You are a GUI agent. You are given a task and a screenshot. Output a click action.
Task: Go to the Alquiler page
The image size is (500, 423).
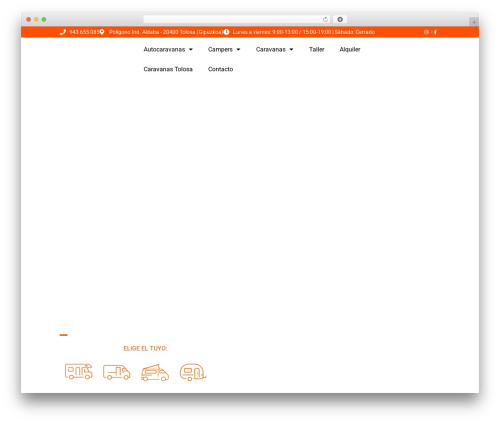[x=350, y=49]
